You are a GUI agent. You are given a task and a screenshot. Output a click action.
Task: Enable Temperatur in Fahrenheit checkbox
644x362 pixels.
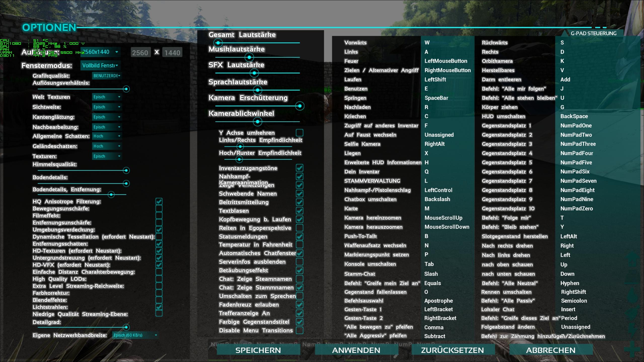tap(299, 244)
